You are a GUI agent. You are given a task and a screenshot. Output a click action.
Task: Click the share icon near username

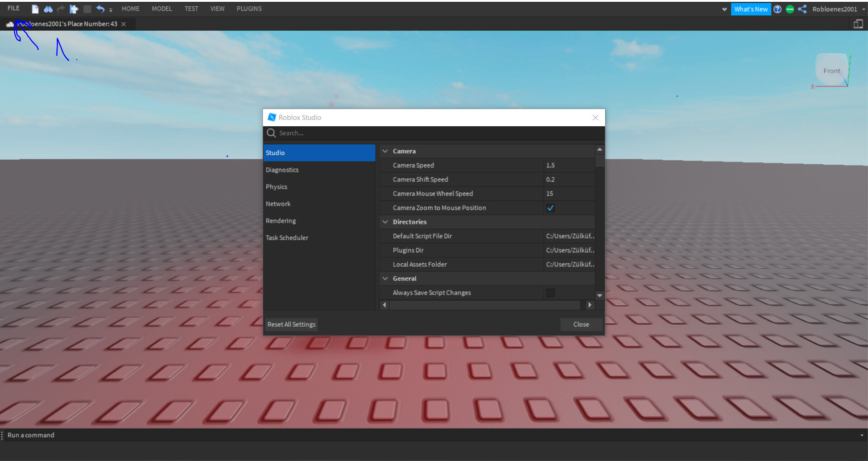pos(802,9)
